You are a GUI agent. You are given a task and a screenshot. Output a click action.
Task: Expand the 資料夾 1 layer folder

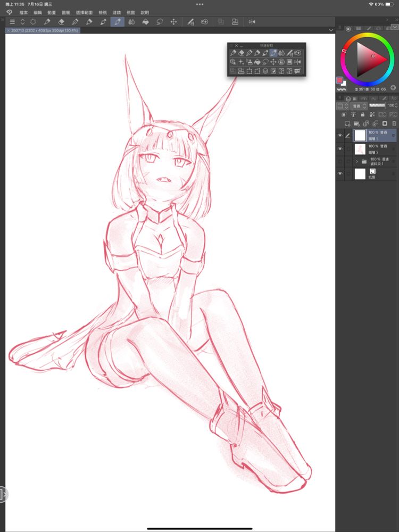(x=356, y=162)
